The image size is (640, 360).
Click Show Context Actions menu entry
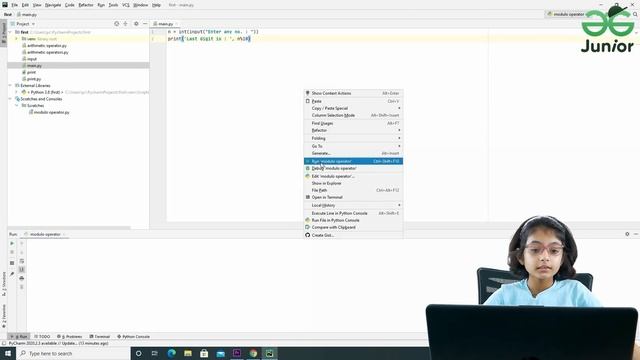[353, 93]
